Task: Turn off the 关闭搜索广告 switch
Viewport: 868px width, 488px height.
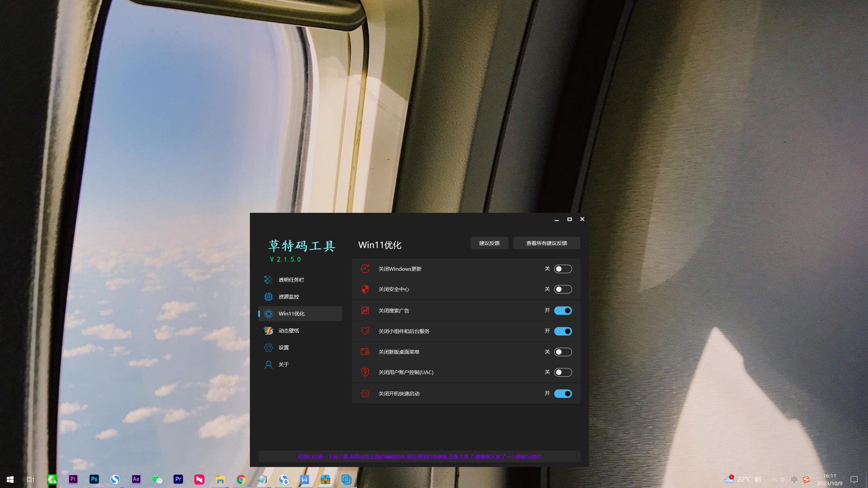Action: (563, 310)
